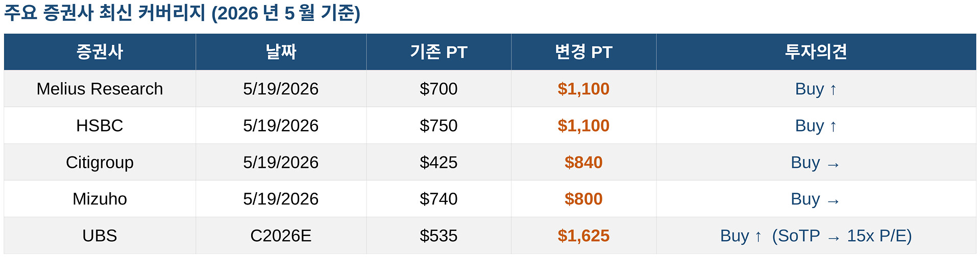Click the 투자의견 column header
The height and width of the screenshot is (260, 980).
pos(816,52)
